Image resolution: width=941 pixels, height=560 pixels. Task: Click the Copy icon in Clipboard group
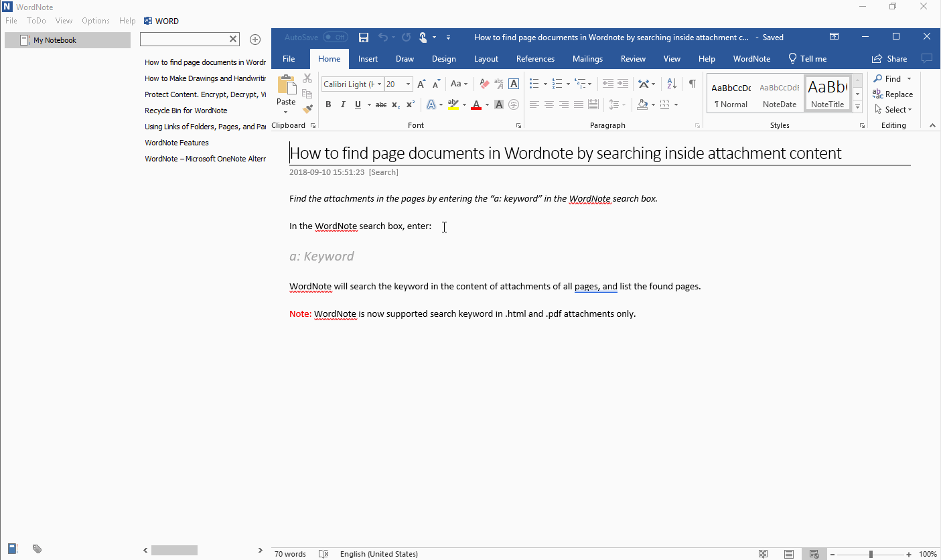click(307, 94)
